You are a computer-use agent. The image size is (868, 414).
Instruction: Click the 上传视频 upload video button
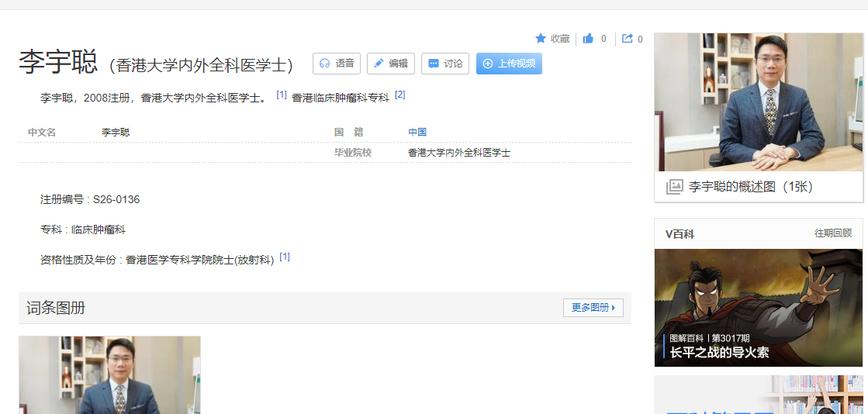pos(509,64)
